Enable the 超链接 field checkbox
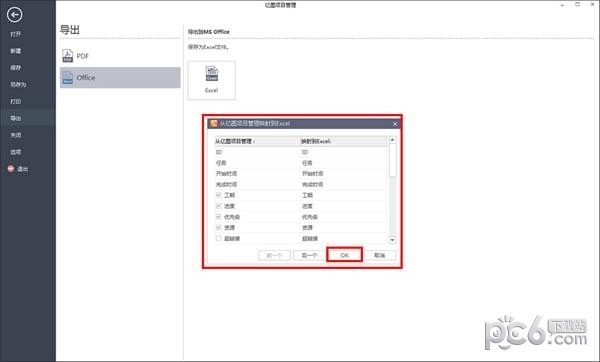Viewport: 600px width, 362px height. point(218,238)
